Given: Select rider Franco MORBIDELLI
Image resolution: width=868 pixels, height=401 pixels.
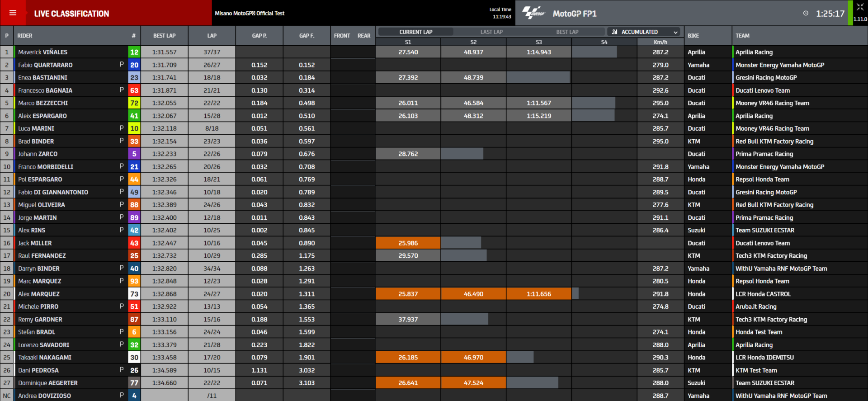Looking at the screenshot, I should coord(46,166).
